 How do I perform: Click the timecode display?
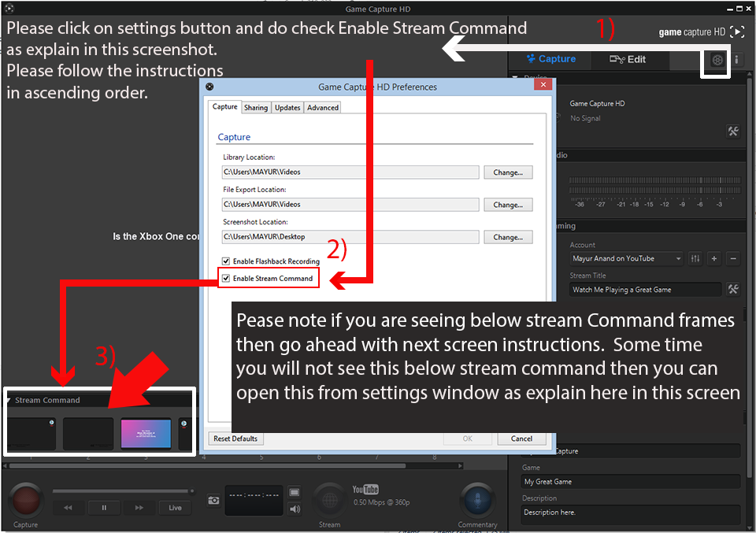click(x=254, y=500)
